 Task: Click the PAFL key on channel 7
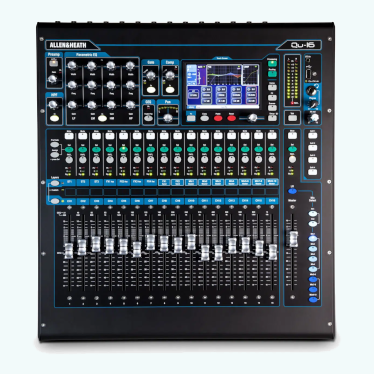tap(150, 160)
